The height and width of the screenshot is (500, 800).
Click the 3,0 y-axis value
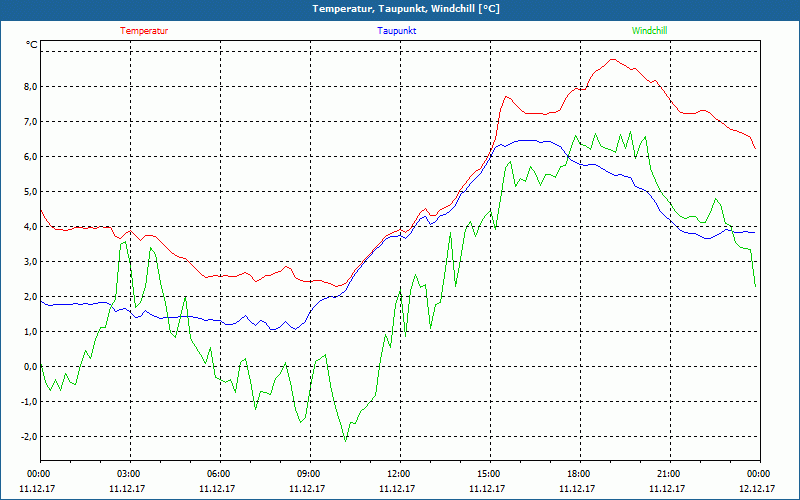(31, 262)
